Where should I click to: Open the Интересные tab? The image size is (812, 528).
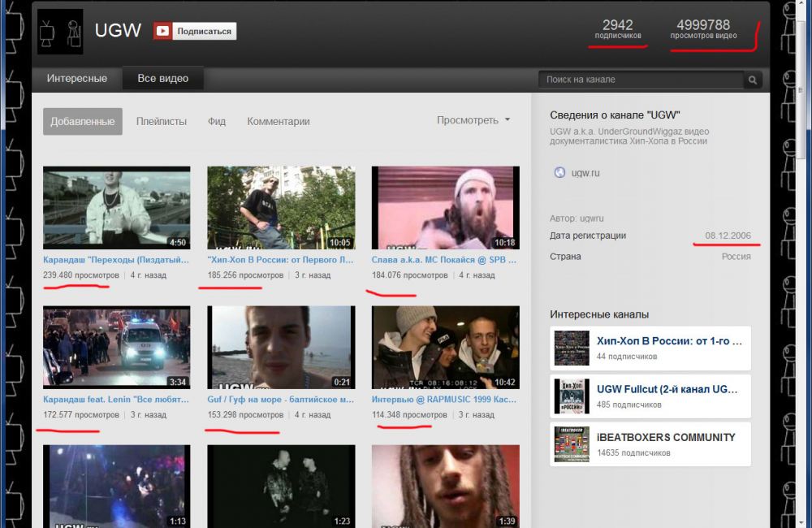77,79
